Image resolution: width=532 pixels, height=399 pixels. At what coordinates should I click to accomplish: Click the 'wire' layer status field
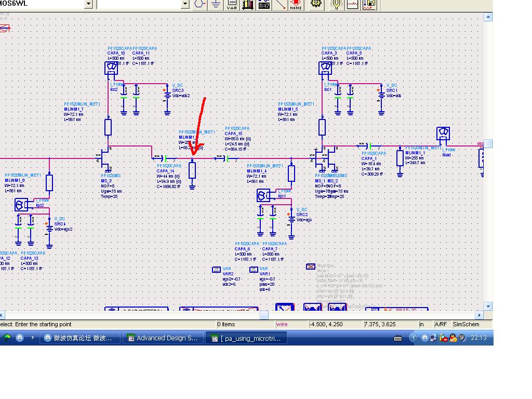[x=291, y=324]
